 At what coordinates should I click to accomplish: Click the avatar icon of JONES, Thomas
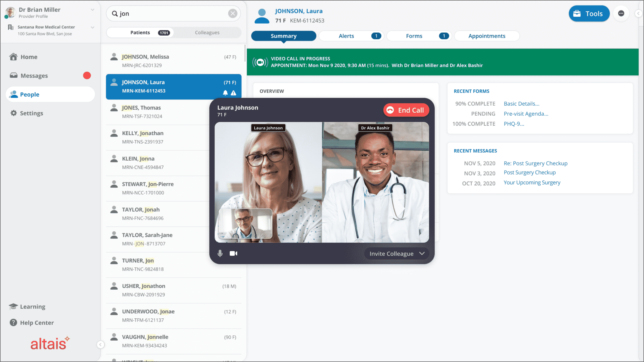(x=114, y=108)
